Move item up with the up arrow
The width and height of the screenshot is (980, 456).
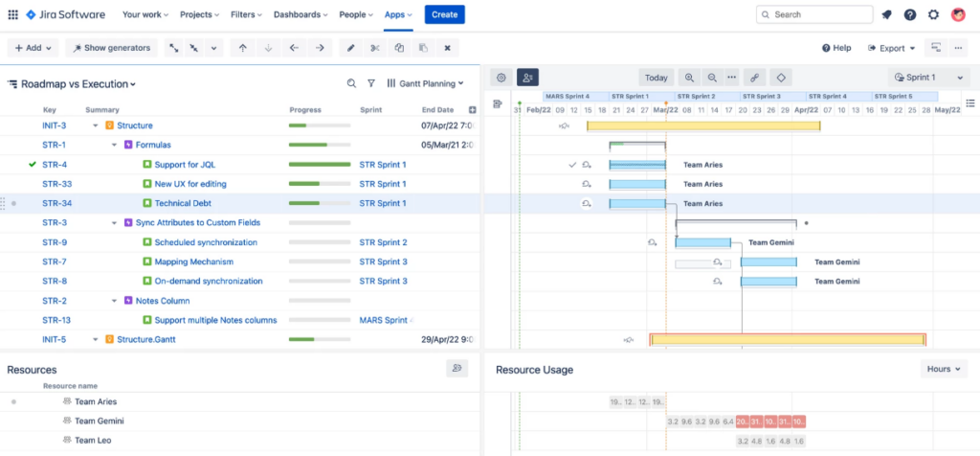243,48
